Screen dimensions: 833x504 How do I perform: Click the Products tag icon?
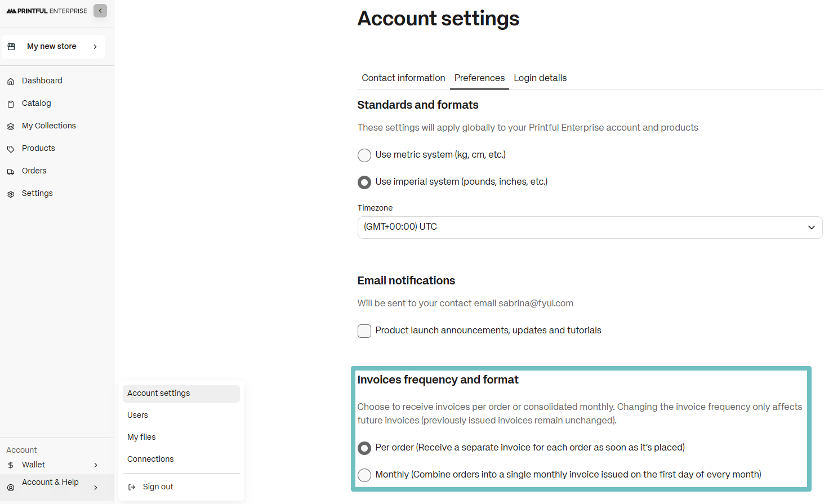click(x=11, y=149)
